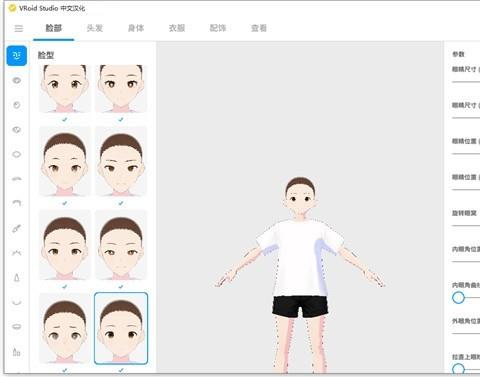The height and width of the screenshot is (377, 480).
Task: Click the VRoid Studio logo in the title bar
Action: click(12, 8)
